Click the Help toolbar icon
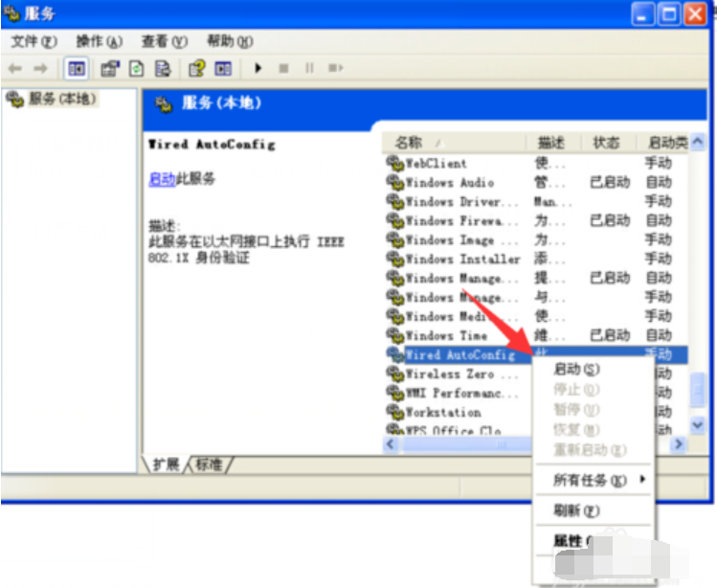This screenshot has width=717, height=588. click(196, 68)
